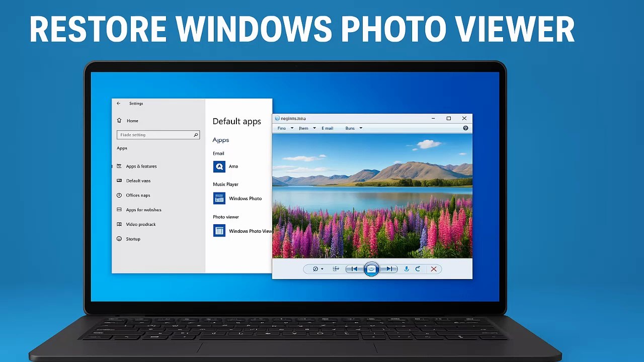644x362 pixels.
Task: Click the Default apps heading
Action: tap(237, 121)
